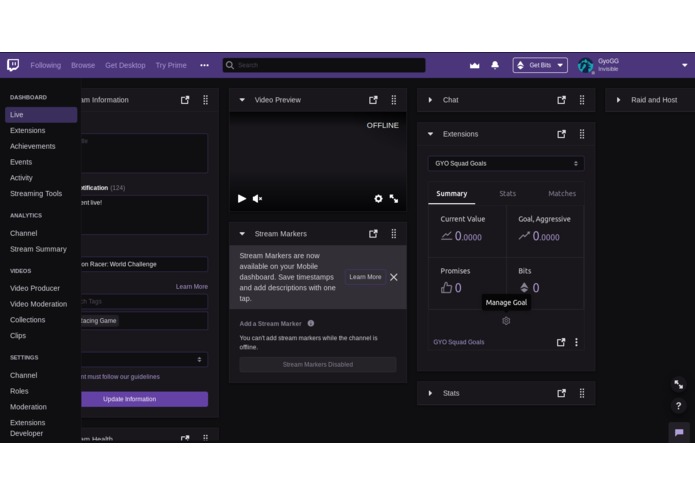
Task: Enter fullscreen in the video preview
Action: (394, 198)
